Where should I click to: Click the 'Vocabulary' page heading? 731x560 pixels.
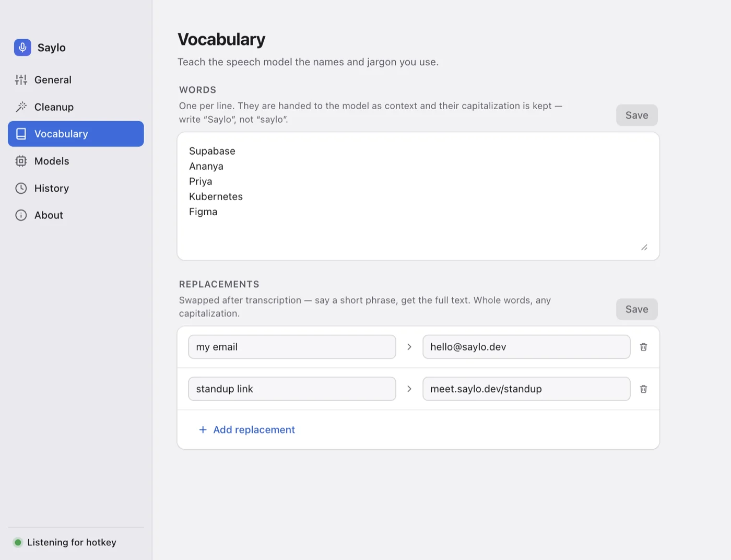pos(221,39)
